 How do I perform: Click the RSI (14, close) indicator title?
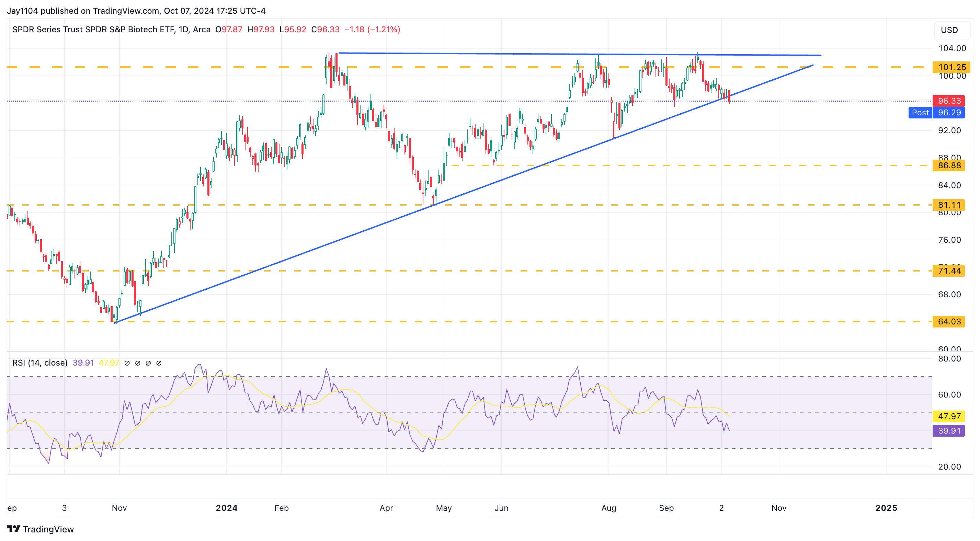40,363
